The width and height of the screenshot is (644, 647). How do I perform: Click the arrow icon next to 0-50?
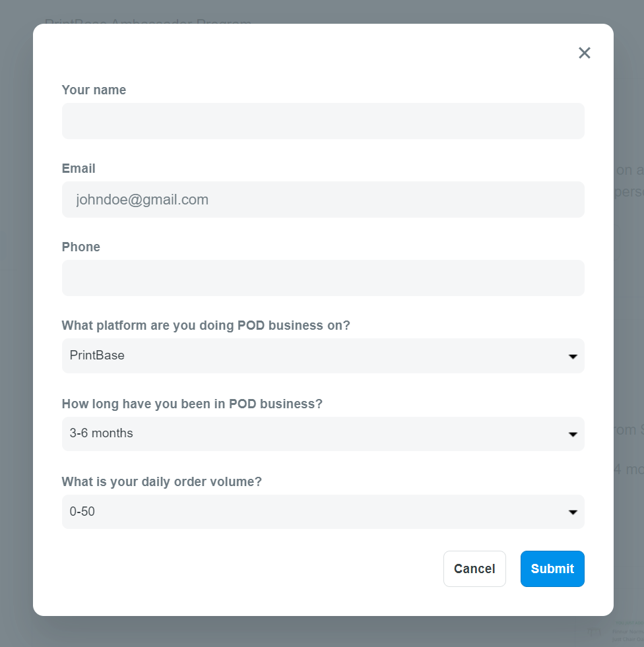572,512
